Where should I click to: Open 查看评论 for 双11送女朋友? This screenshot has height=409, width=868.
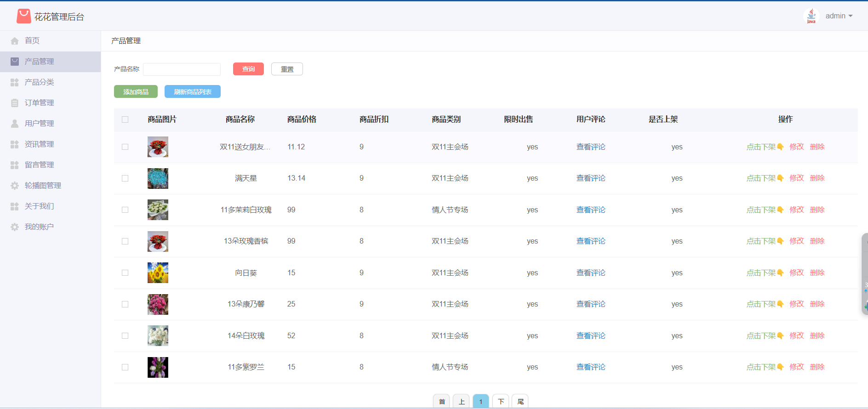tap(591, 147)
